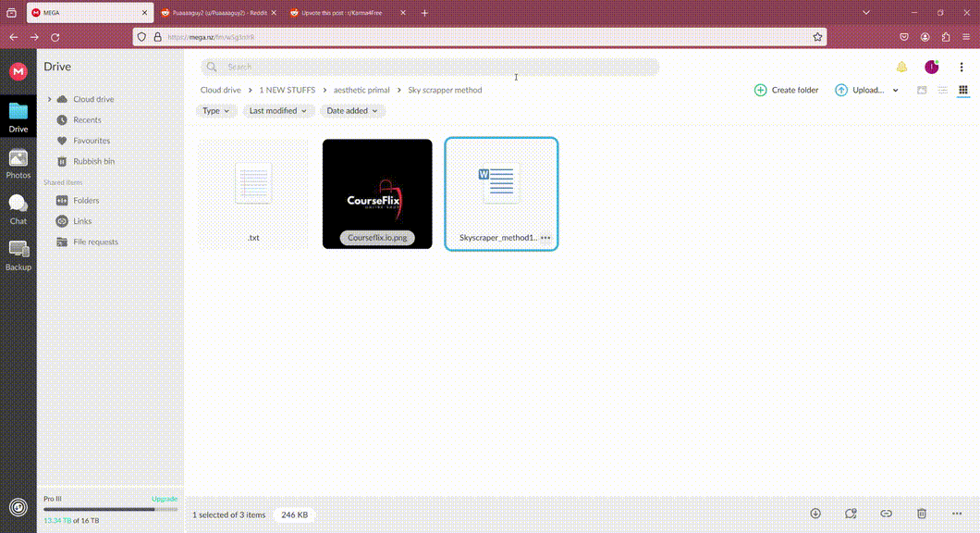Click the Upload button

[x=860, y=90]
